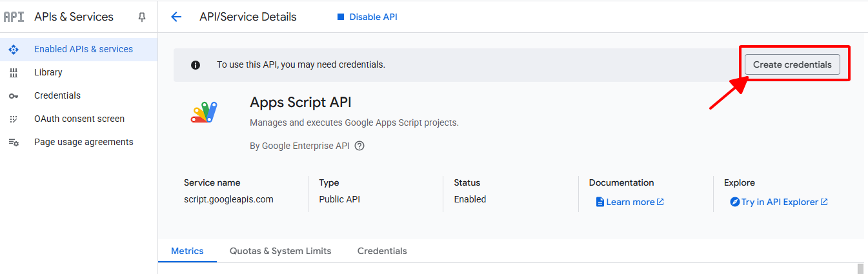The height and width of the screenshot is (274, 868).
Task: Click the Enabled APIs & services icon
Action: [14, 50]
